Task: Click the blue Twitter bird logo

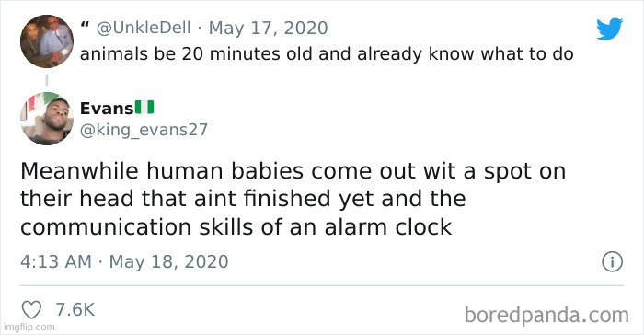Action: click(609, 29)
